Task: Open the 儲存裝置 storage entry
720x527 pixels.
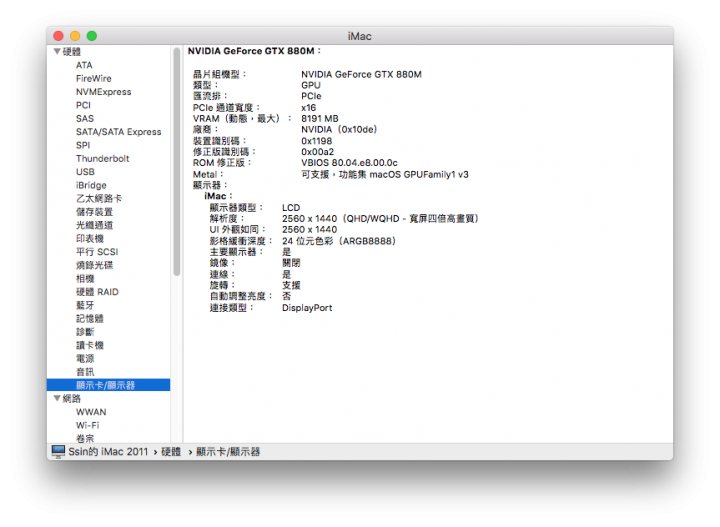Action: 94,212
